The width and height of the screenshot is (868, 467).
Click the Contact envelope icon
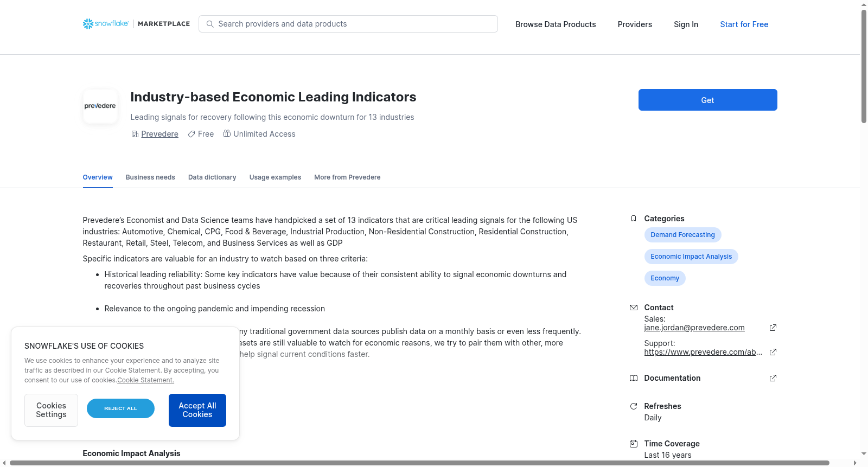tap(633, 308)
